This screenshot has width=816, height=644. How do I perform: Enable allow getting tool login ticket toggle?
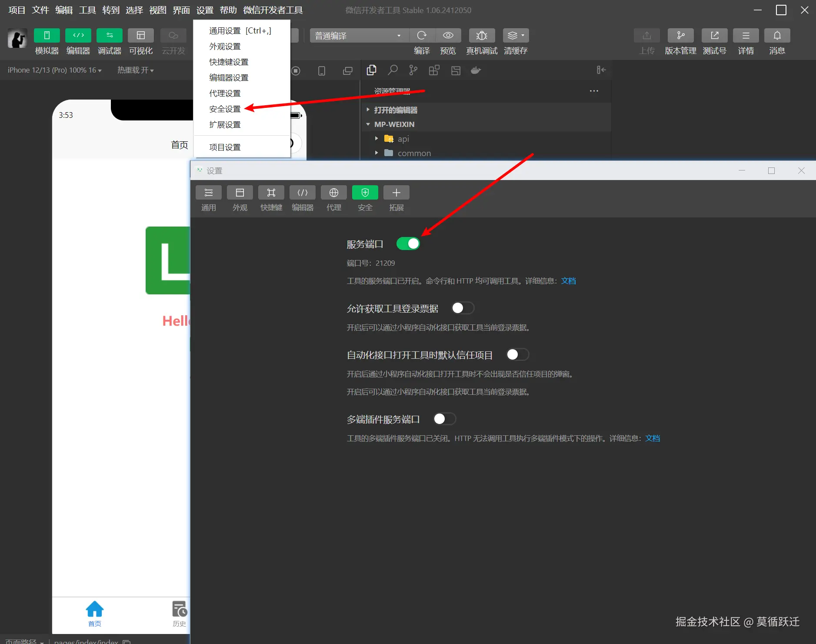463,308
